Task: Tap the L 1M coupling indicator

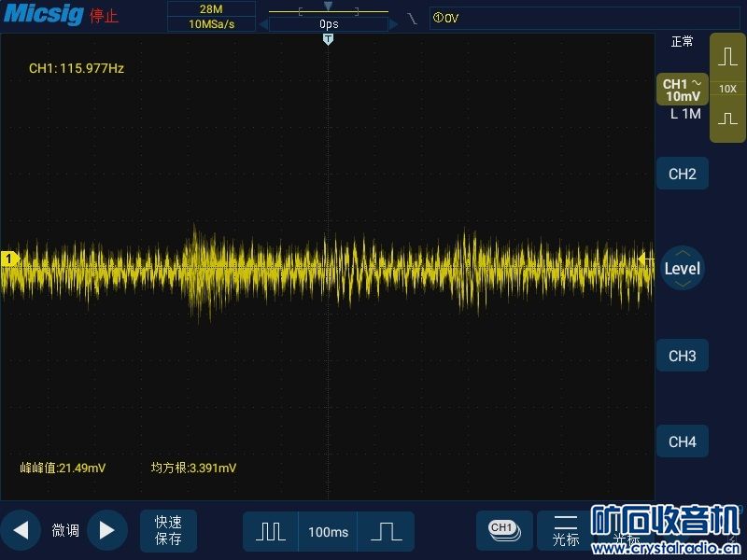Action: pyautogui.click(x=685, y=114)
